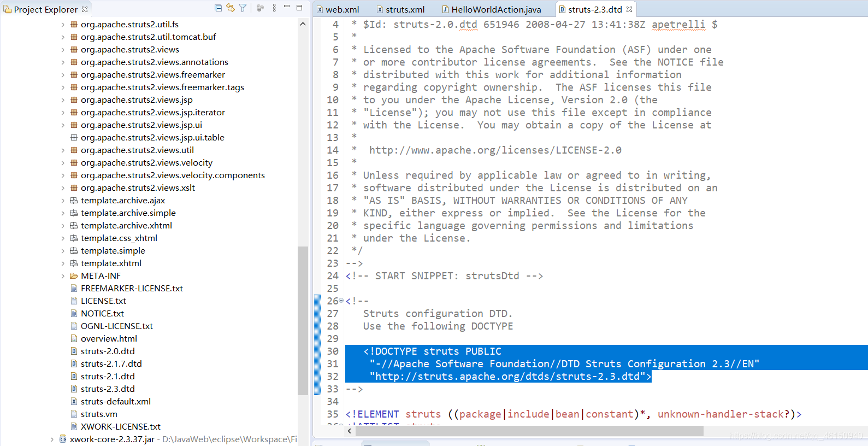
Task: Click the LICENSE-2.0 URL on line 14
Action: [x=495, y=150]
